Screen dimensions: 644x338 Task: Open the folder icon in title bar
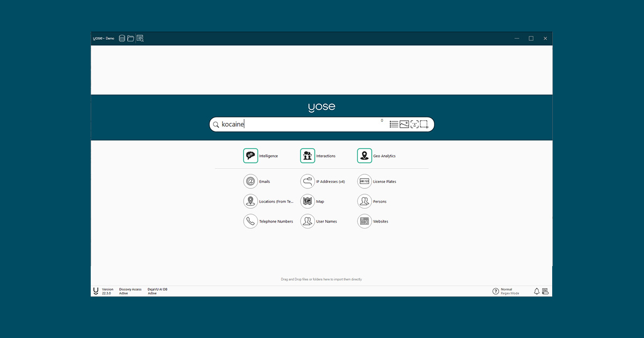(x=130, y=39)
